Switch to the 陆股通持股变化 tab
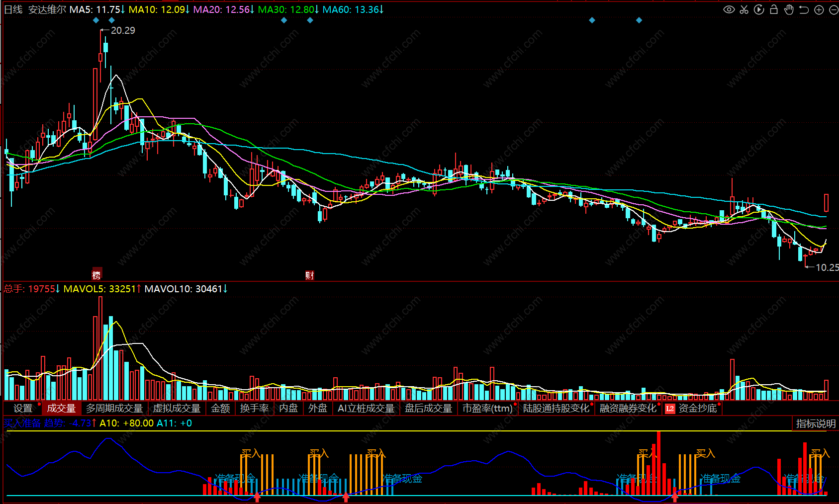The height and width of the screenshot is (504, 839). (556, 408)
